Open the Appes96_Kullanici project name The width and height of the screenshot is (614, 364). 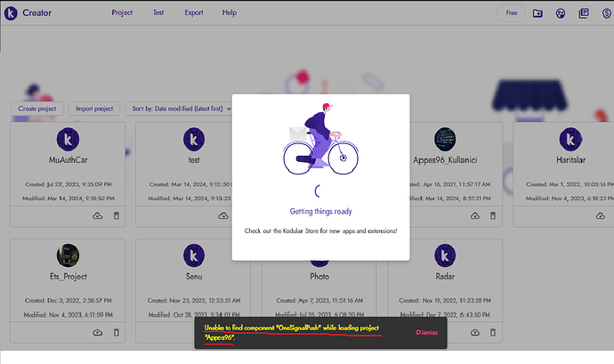(x=445, y=160)
